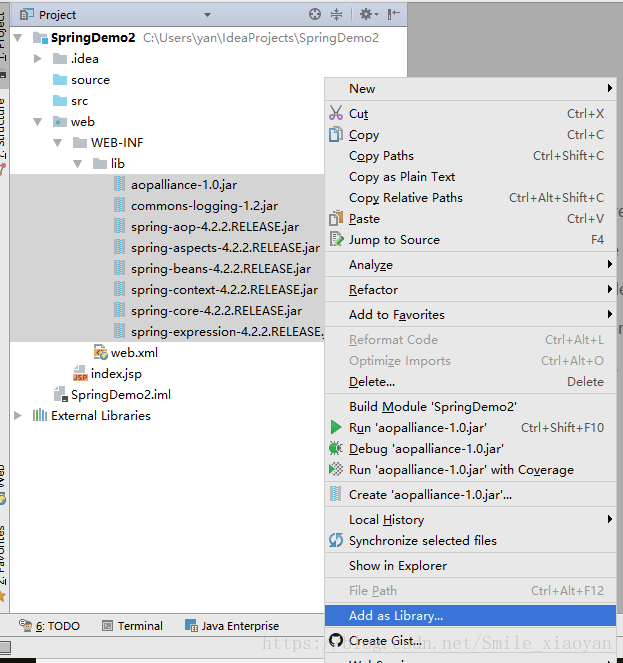Click the GitHub Create Gist icon

coord(336,640)
